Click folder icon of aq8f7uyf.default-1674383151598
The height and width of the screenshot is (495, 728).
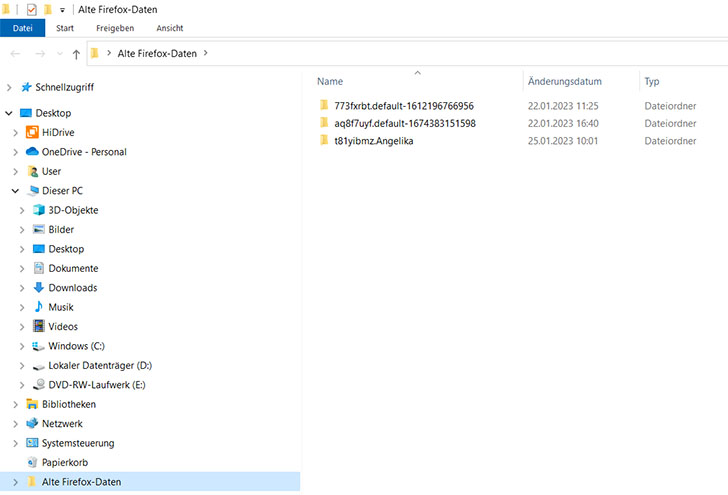(x=324, y=123)
